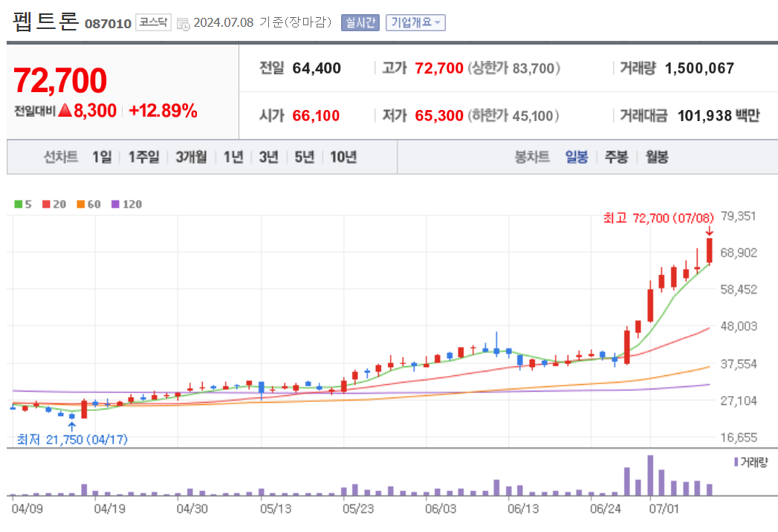778x532 pixels.
Task: Click the previous close value 64,400
Action: click(x=317, y=68)
